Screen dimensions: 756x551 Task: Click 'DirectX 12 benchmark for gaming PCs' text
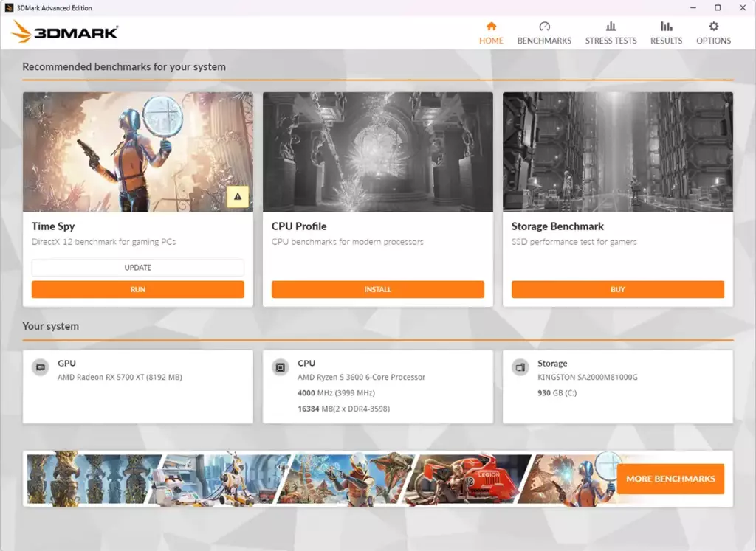(103, 242)
